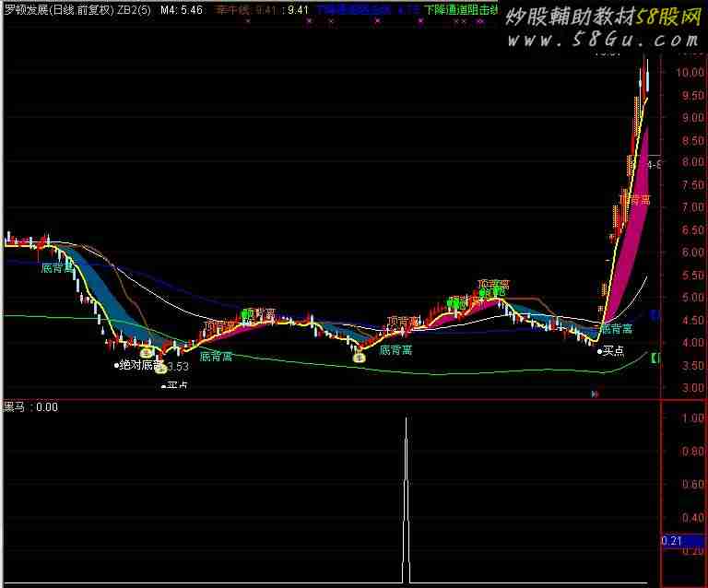The width and height of the screenshot is (708, 588).
Task: Click the green bracket marker near 3.50
Action: [655, 359]
